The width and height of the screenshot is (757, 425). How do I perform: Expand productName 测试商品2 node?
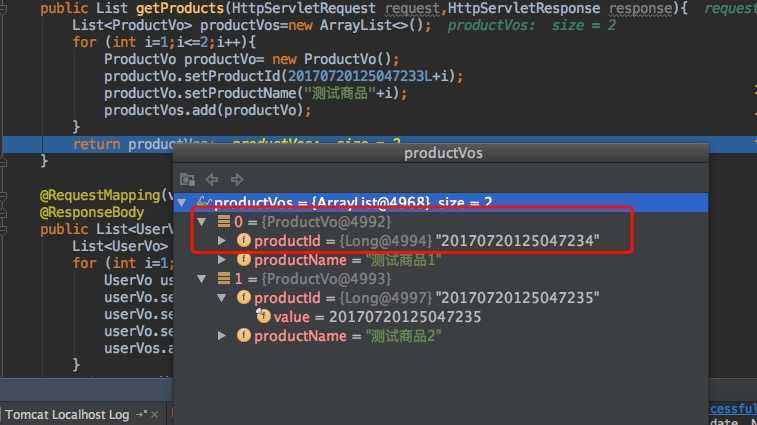point(222,336)
